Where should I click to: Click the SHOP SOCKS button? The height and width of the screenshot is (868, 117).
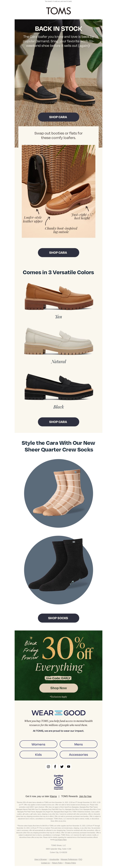(58, 618)
